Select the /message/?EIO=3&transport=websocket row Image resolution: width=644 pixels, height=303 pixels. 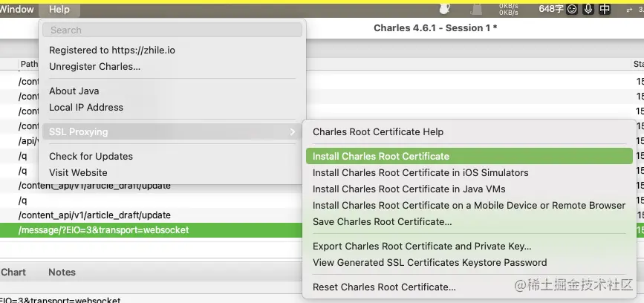[x=151, y=230]
